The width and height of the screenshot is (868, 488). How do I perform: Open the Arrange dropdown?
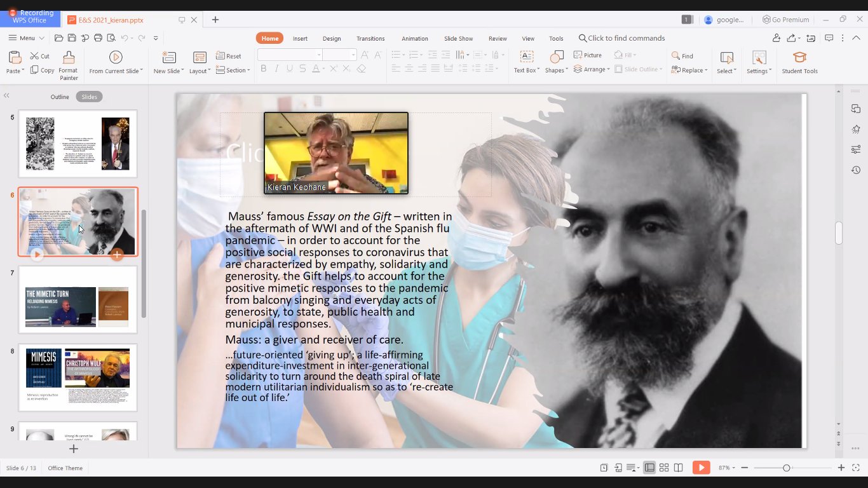pos(608,70)
